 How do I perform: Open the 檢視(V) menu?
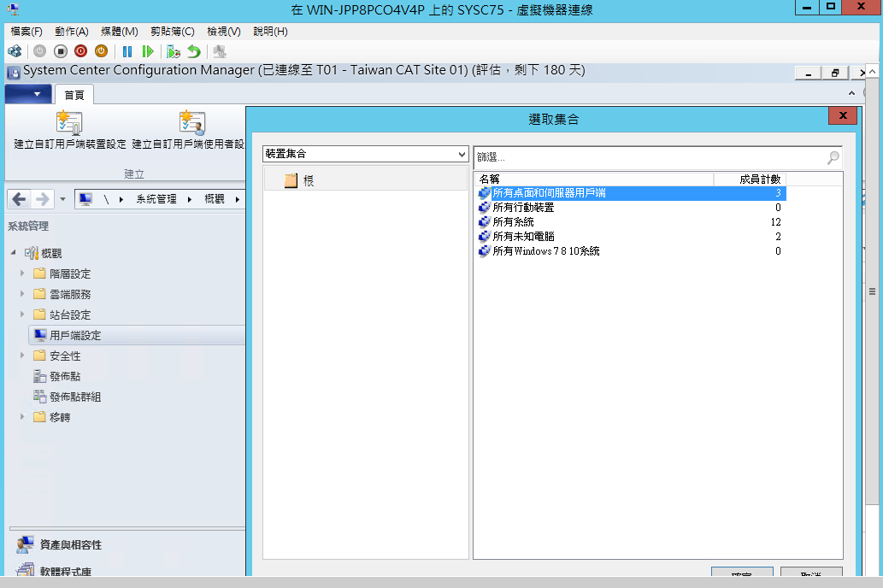(224, 32)
